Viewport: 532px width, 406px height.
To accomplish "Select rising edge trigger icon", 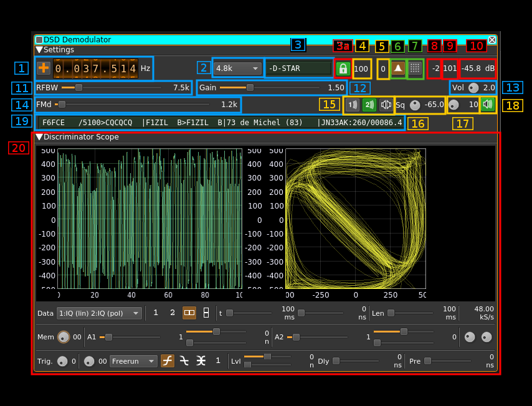I will [x=168, y=361].
